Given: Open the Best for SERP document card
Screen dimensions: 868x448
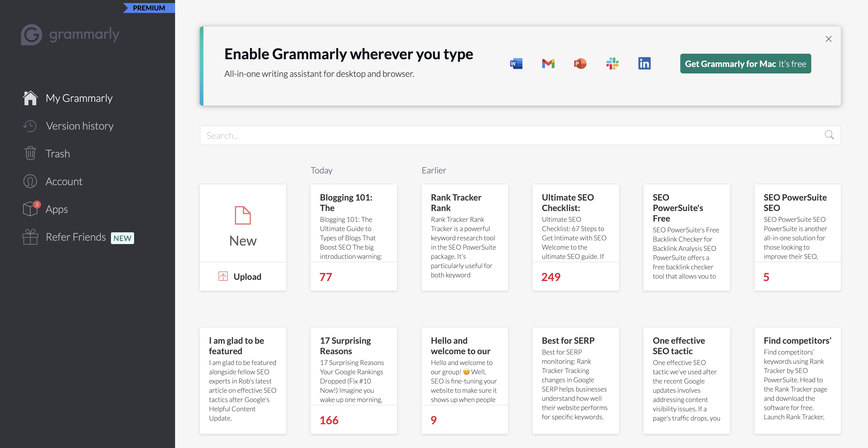Looking at the screenshot, I should pyautogui.click(x=575, y=380).
